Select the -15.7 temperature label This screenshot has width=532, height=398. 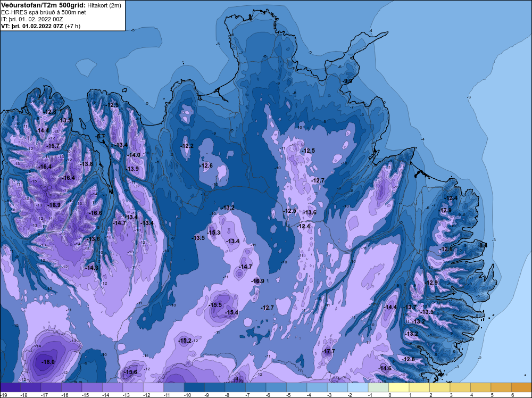pyautogui.click(x=53, y=146)
